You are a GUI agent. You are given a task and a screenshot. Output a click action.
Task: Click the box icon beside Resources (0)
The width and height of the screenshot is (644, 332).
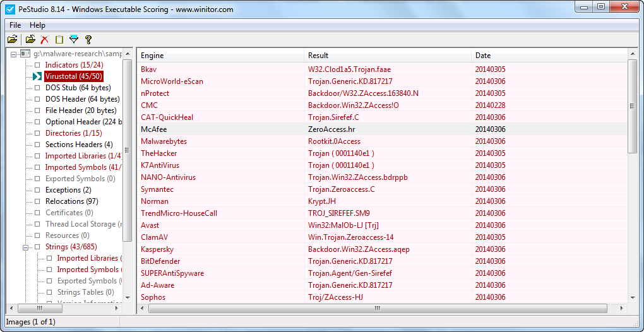(x=37, y=235)
